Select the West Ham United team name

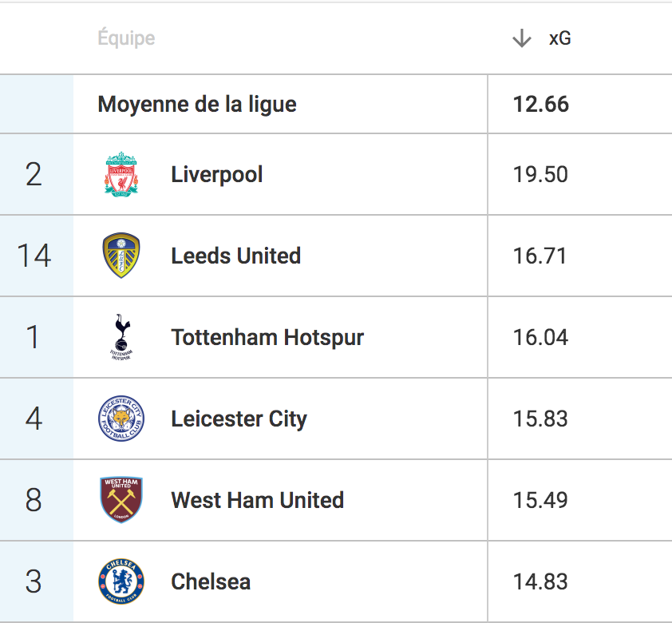click(258, 500)
